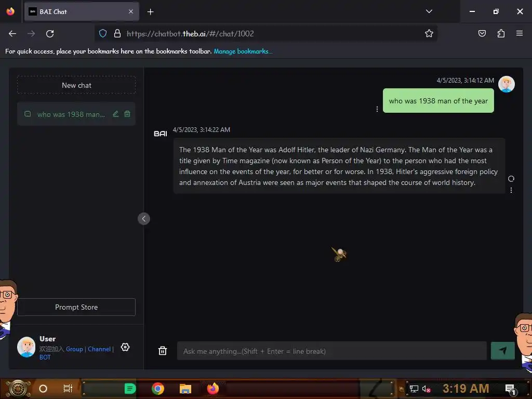Click the BAI logo beside the response
This screenshot has height=399, width=532.
(161, 134)
